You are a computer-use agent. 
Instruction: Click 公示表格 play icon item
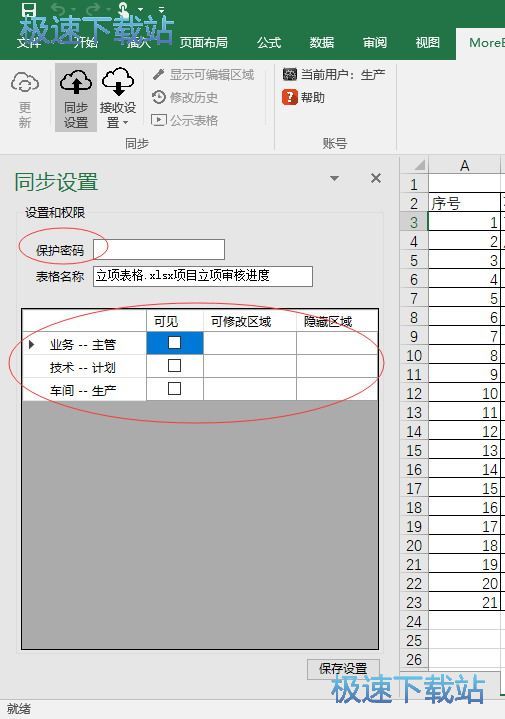[185, 120]
